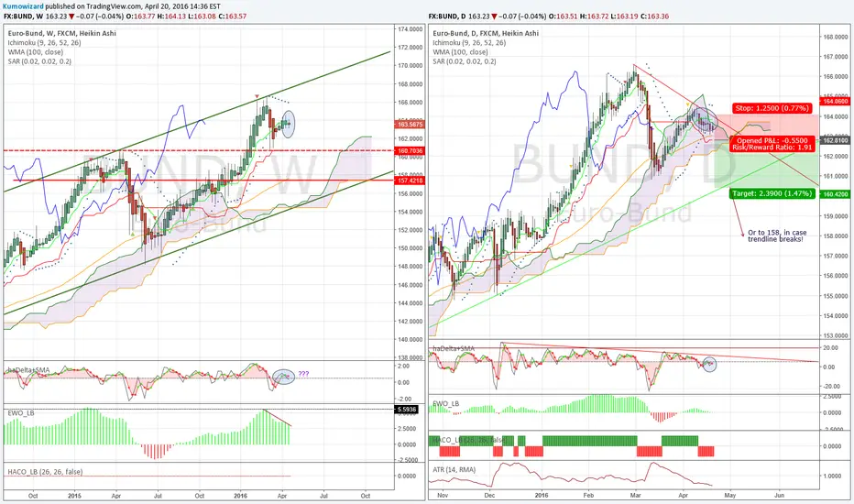Click the 'Opened P&L: -0.5500' label

click(x=772, y=140)
